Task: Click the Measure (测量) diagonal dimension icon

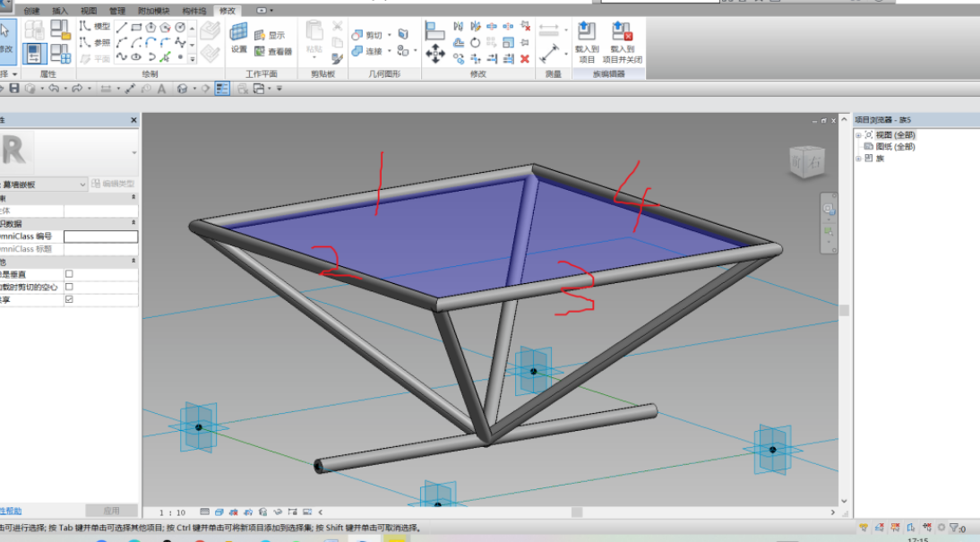Action: pos(549,53)
